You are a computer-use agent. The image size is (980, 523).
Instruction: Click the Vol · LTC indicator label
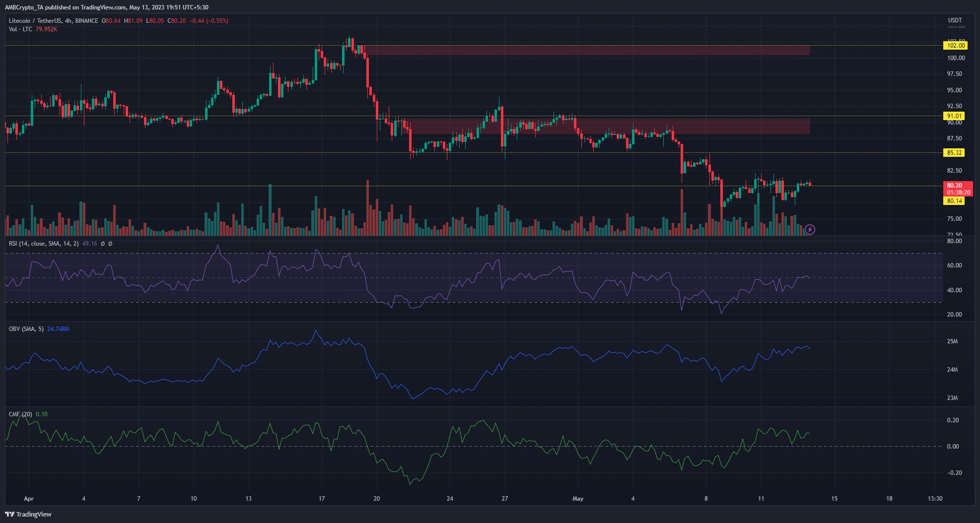click(20, 29)
